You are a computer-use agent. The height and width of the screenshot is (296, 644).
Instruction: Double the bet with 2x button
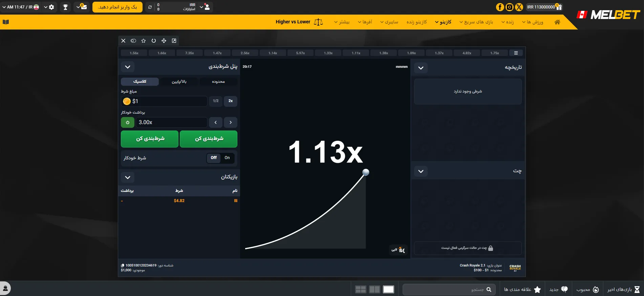pos(231,101)
